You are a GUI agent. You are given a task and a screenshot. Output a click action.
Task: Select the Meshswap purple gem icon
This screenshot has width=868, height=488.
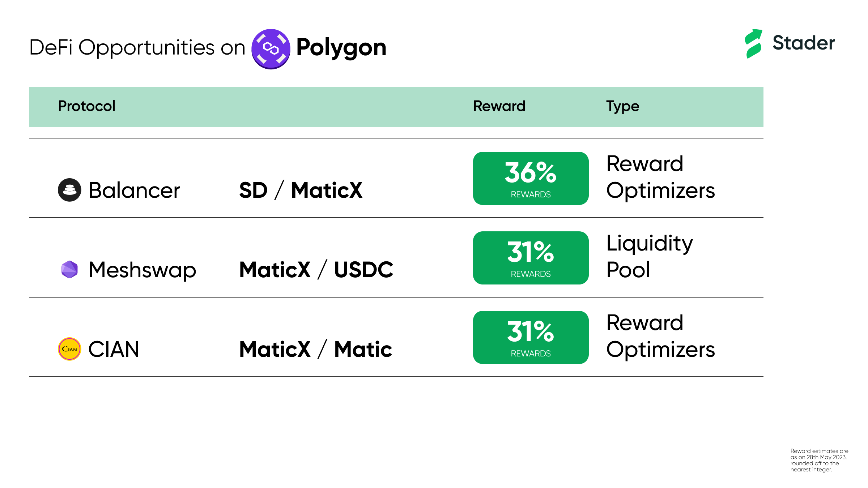tap(69, 269)
